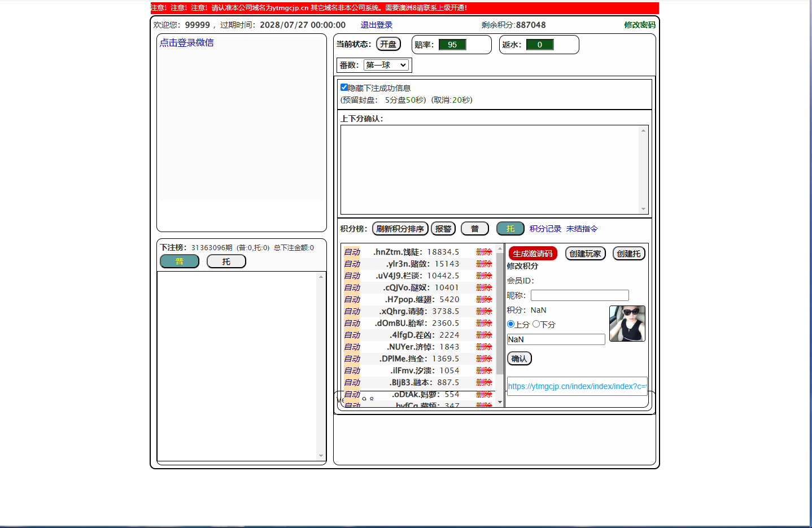Select the 托 filter in 积分榜 row
This screenshot has height=528, width=812.
click(x=510, y=229)
